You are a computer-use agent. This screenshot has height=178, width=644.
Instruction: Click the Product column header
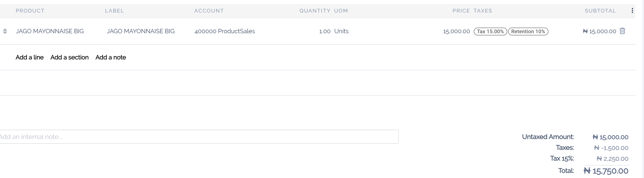tap(30, 11)
